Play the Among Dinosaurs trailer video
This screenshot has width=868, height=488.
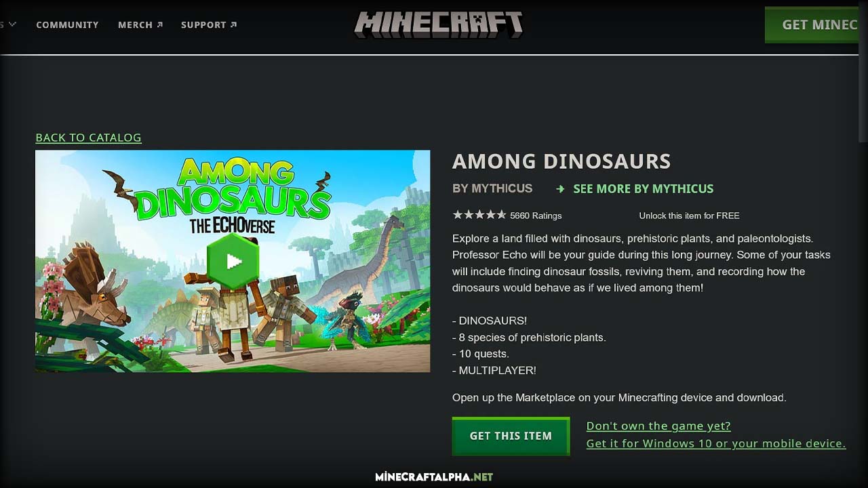[x=233, y=261]
